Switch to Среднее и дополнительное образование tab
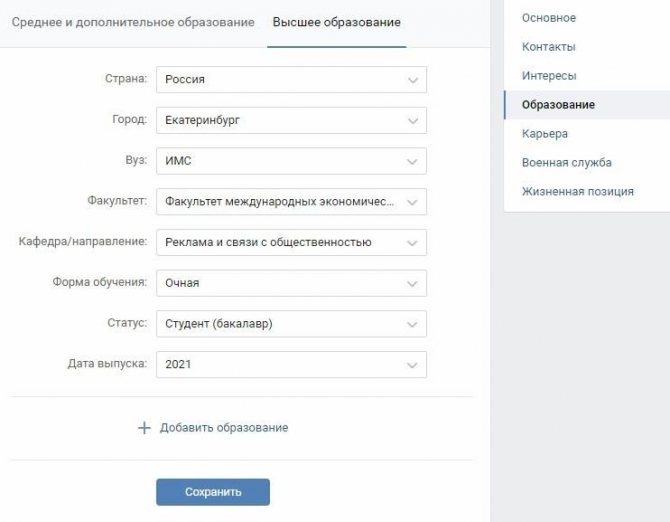Viewport: 670px width, 522px height. 133,22
